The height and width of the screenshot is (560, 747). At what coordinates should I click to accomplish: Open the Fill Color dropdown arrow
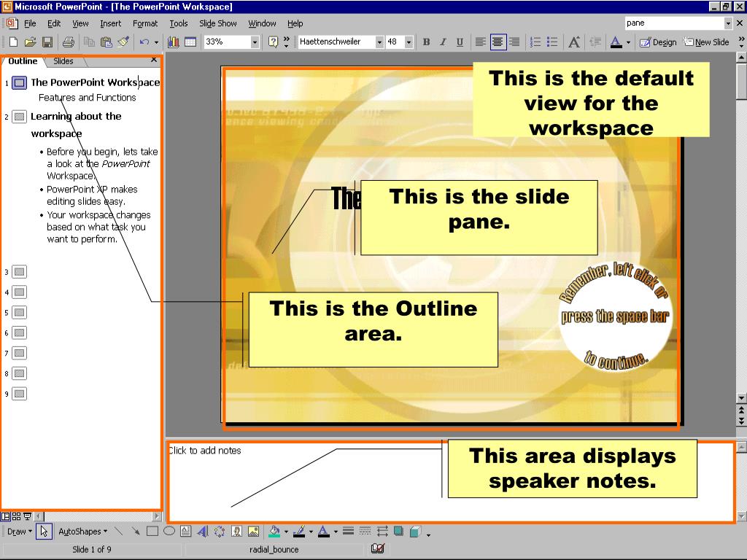(x=286, y=532)
